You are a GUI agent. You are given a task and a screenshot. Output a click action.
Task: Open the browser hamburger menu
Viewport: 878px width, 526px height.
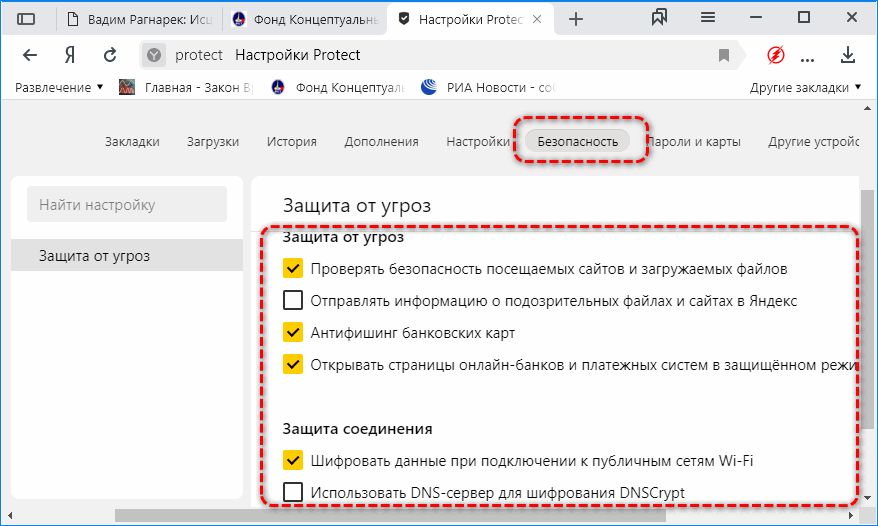point(708,18)
